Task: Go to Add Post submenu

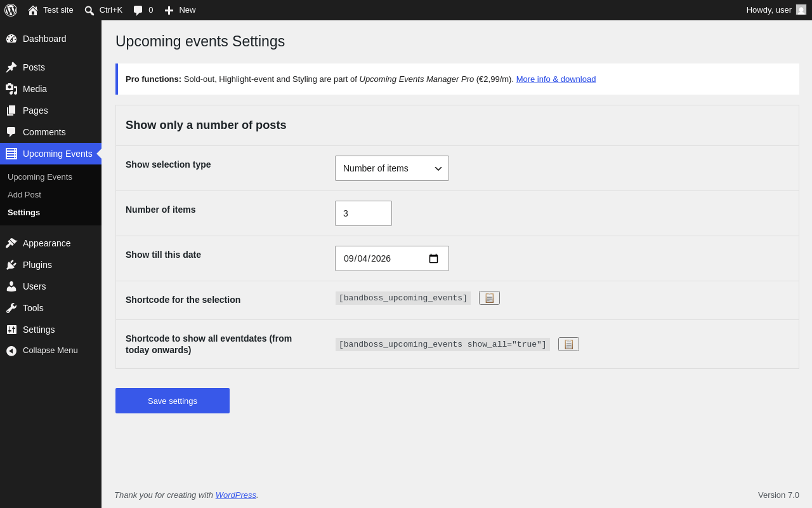Action: coord(24,195)
